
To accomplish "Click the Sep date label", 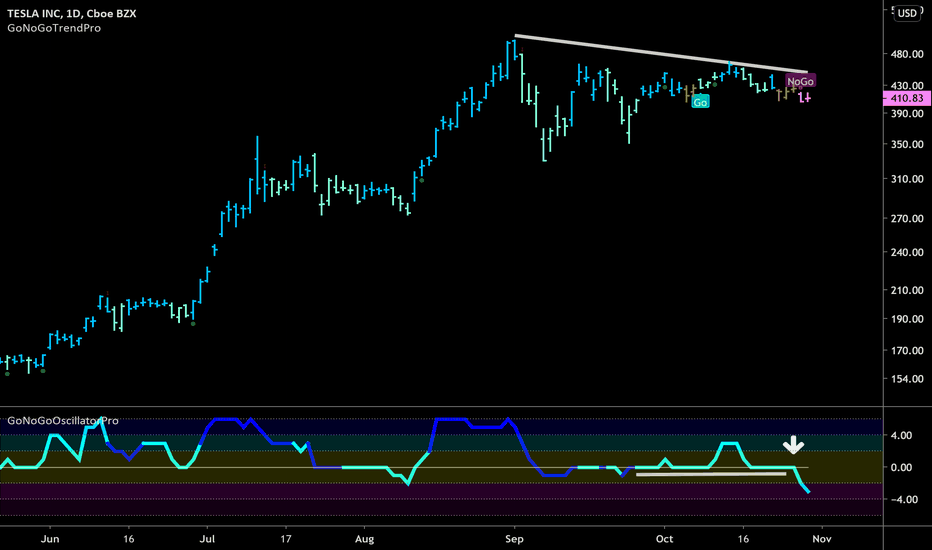I will tap(514, 539).
